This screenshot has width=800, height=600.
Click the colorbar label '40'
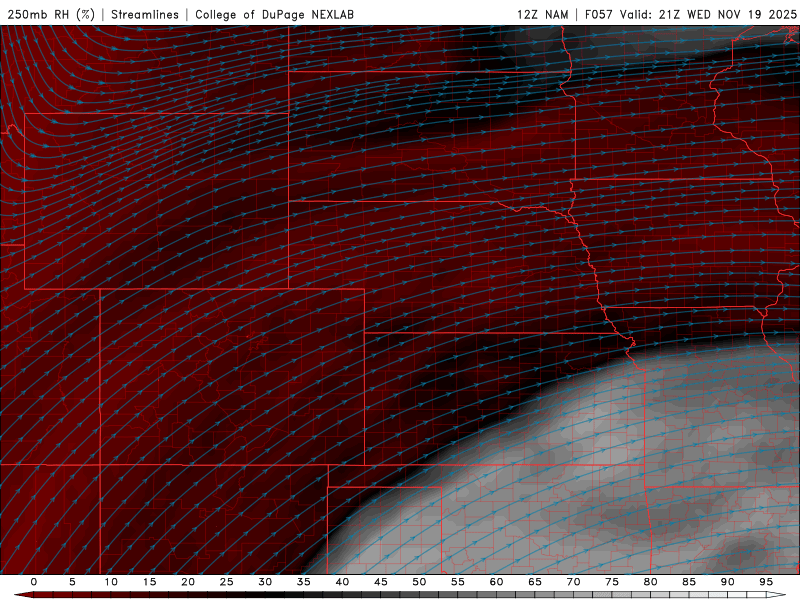(342, 582)
